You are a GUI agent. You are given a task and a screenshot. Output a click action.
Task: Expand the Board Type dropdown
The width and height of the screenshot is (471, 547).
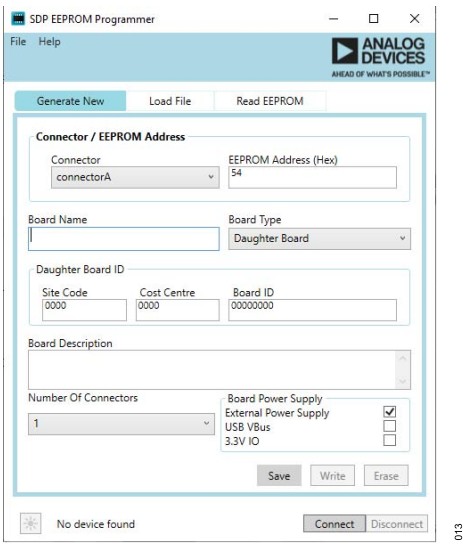(x=319, y=239)
